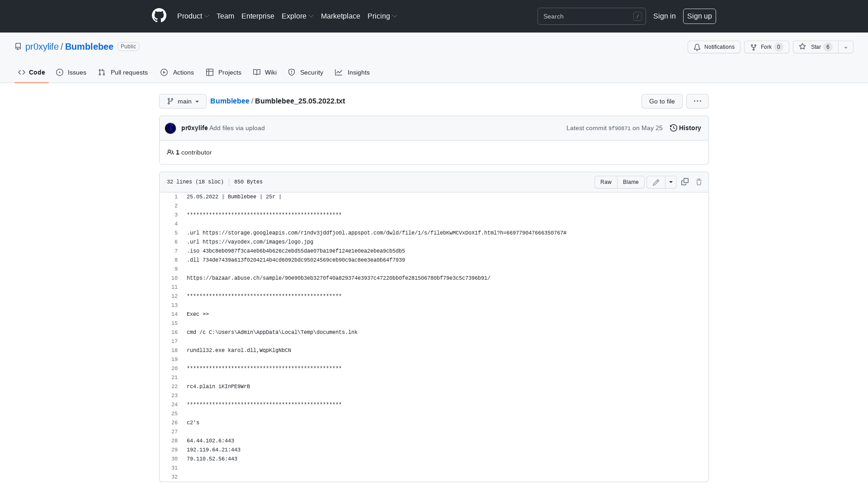Click the Go to file button

(x=662, y=101)
